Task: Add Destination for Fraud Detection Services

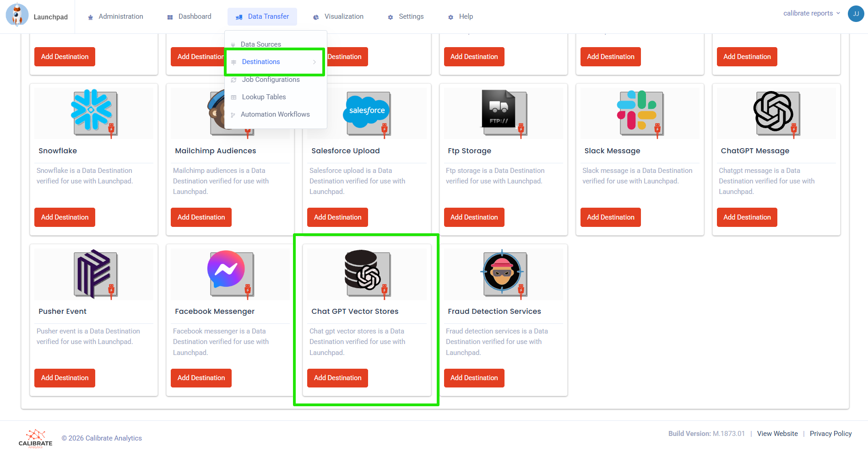Action: (x=474, y=378)
